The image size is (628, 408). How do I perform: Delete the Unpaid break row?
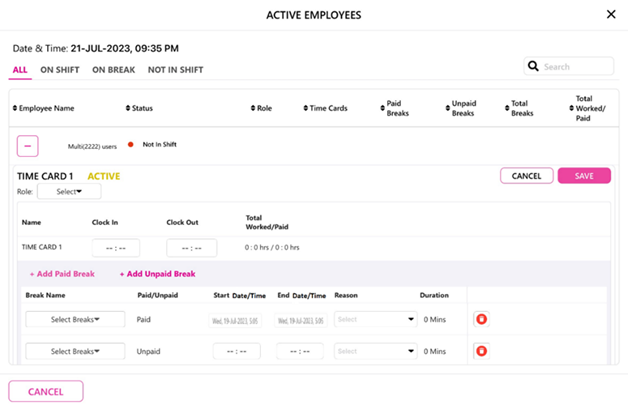pos(481,352)
